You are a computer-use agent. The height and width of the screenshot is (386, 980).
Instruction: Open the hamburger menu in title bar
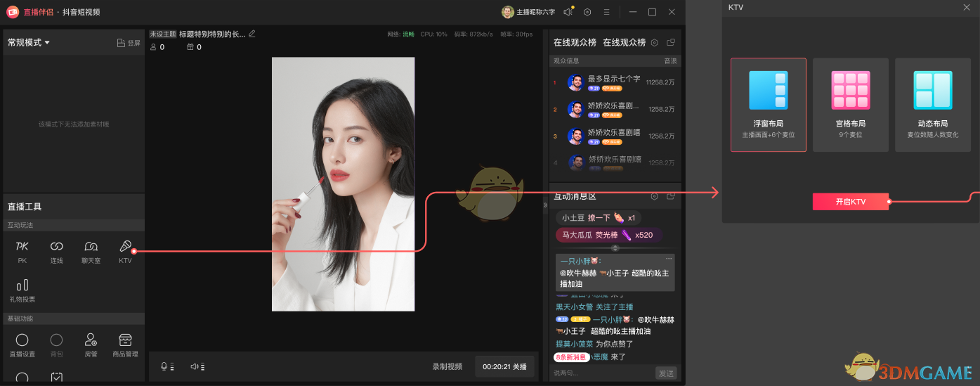click(606, 12)
